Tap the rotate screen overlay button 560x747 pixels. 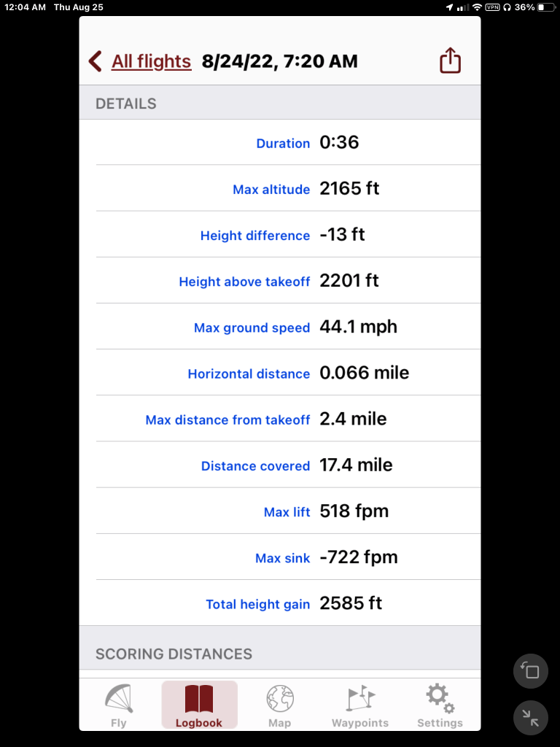click(531, 671)
